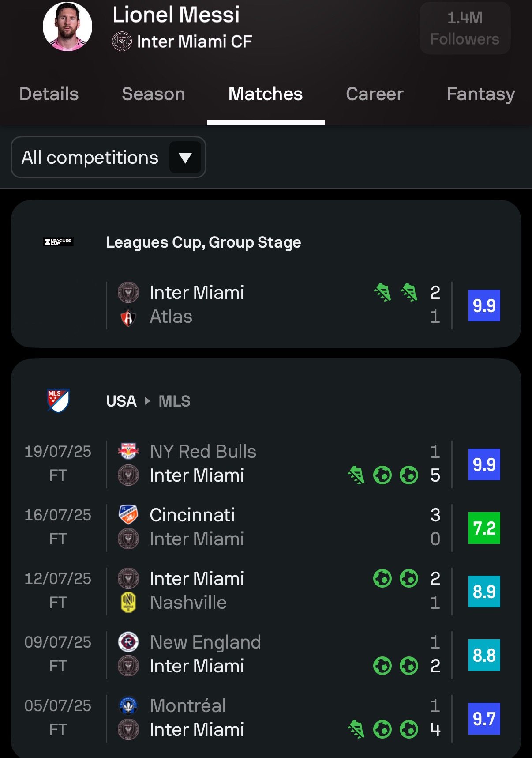Tap the green 7.2 rating badge
The height and width of the screenshot is (758, 532).
click(x=484, y=528)
